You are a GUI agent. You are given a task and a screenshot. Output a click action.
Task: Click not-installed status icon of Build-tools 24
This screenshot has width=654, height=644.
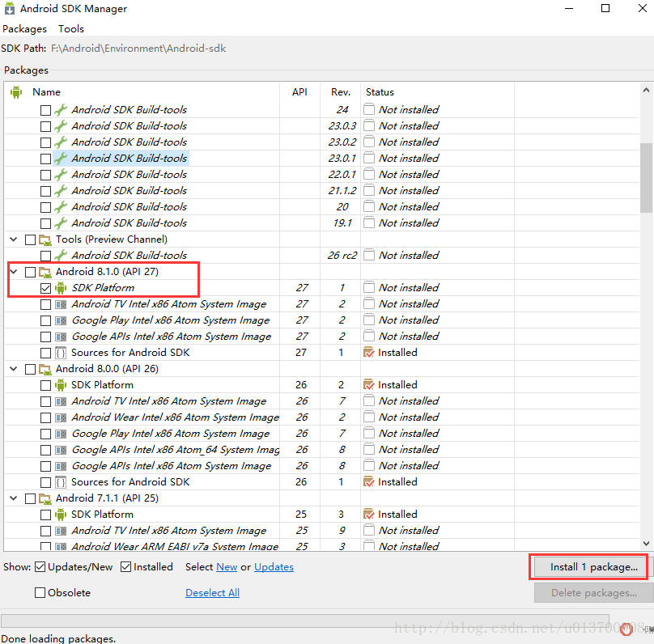click(x=369, y=109)
